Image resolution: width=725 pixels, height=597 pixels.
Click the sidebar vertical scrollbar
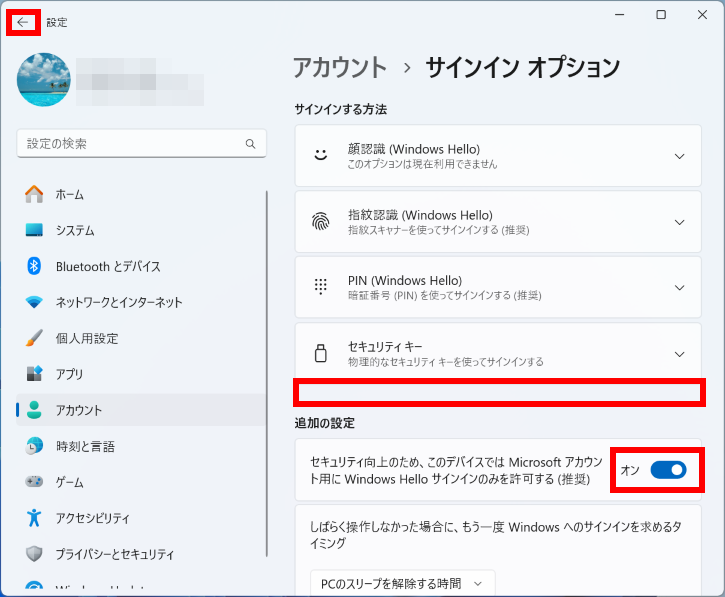[267, 373]
